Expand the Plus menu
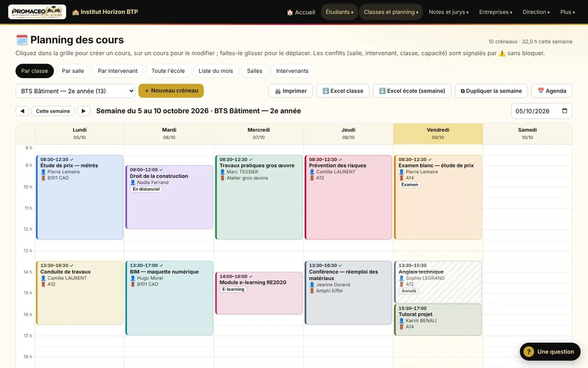 (567, 12)
